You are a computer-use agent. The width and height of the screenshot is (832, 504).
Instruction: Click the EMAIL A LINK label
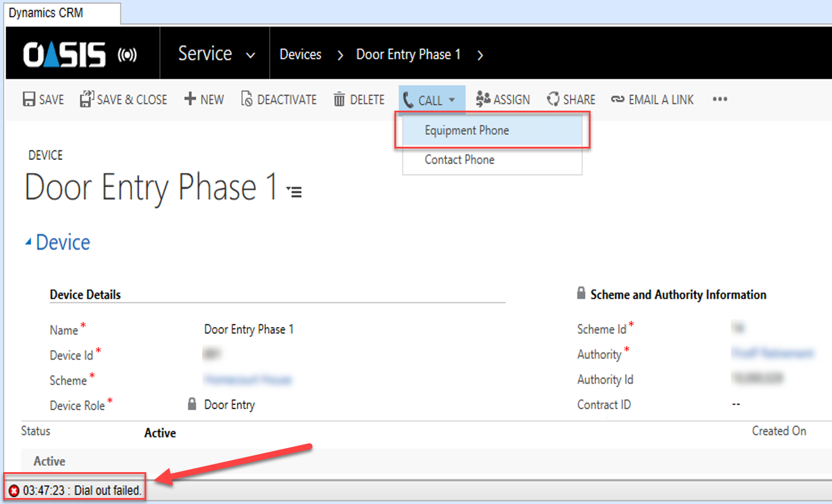point(662,100)
